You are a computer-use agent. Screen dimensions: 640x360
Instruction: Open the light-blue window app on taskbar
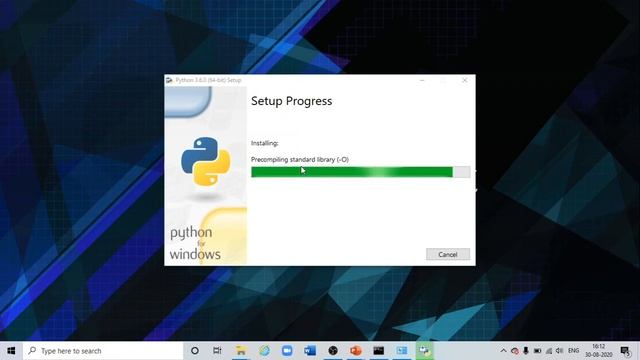pos(402,351)
